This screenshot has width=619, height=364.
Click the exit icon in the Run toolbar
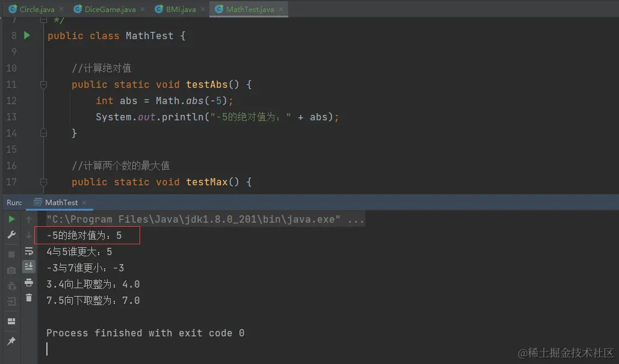coord(11,301)
